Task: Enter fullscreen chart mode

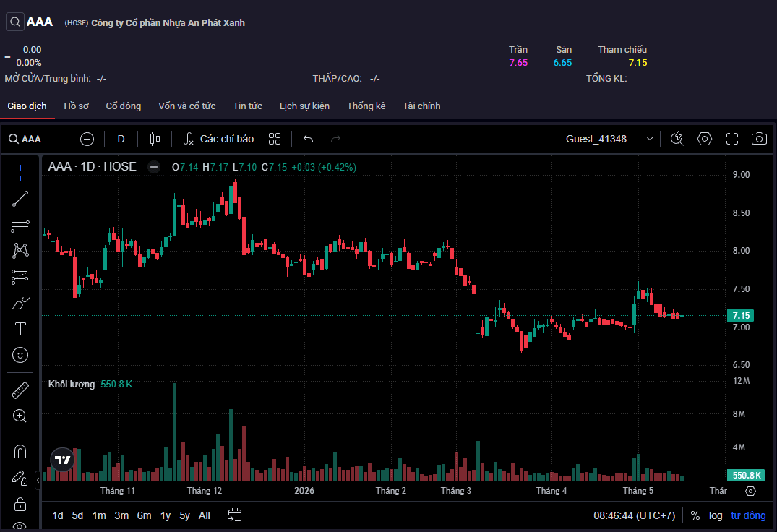Action: pyautogui.click(x=732, y=140)
